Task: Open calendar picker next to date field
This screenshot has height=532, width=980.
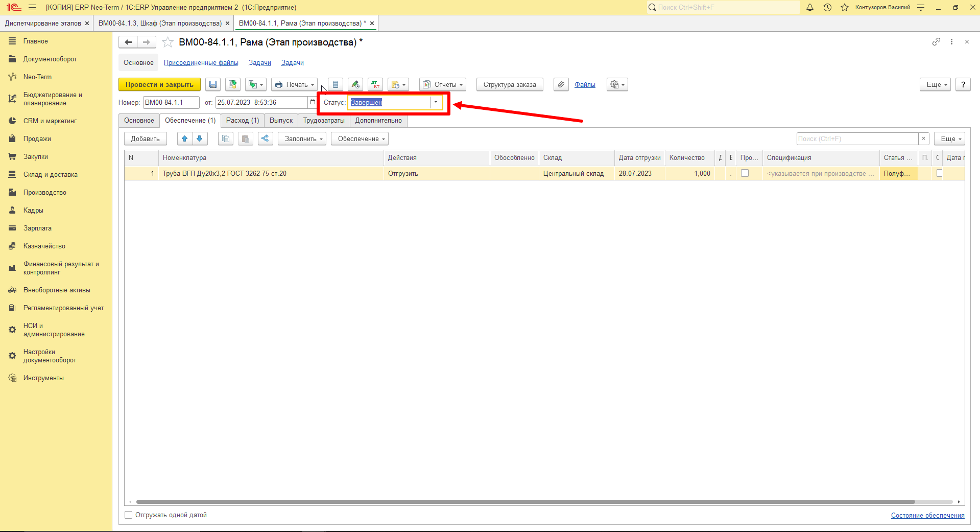Action: click(313, 102)
